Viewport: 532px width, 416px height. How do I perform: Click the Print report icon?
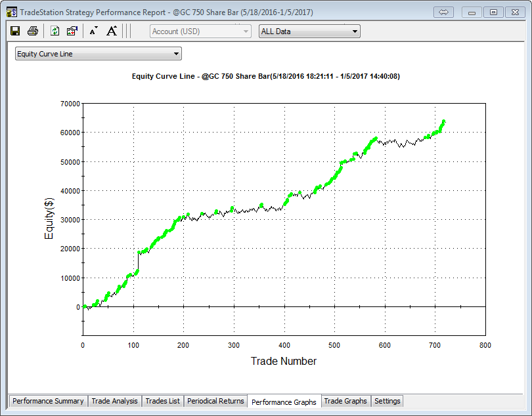pyautogui.click(x=32, y=31)
